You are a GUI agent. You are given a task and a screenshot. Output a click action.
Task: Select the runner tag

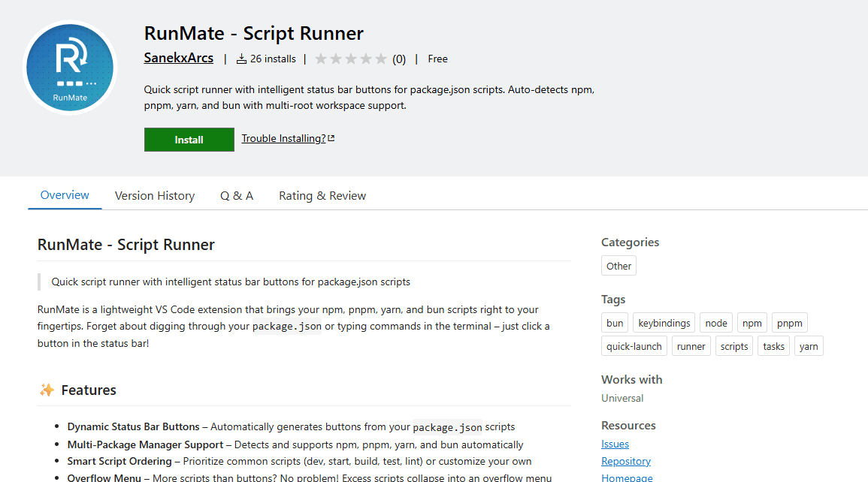click(691, 346)
